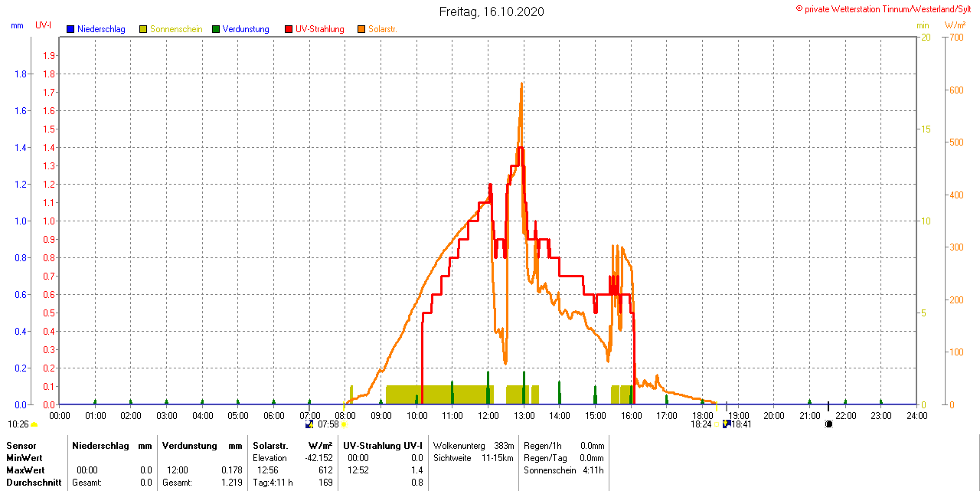Image resolution: width=980 pixels, height=491 pixels.
Task: Click the yellow 15 mark on the min axis
Action: tap(925, 129)
